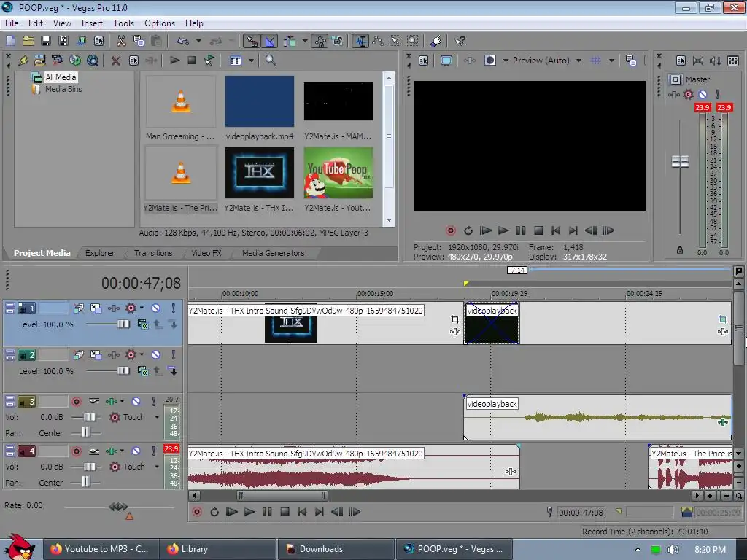
Task: Open Auto Ripple mode dropdown arrow
Action: [304, 41]
